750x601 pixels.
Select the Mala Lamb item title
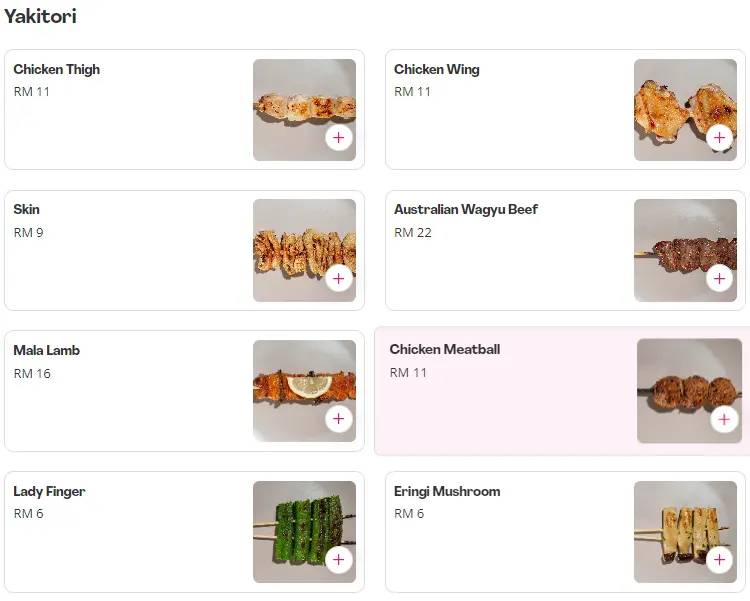coord(47,351)
